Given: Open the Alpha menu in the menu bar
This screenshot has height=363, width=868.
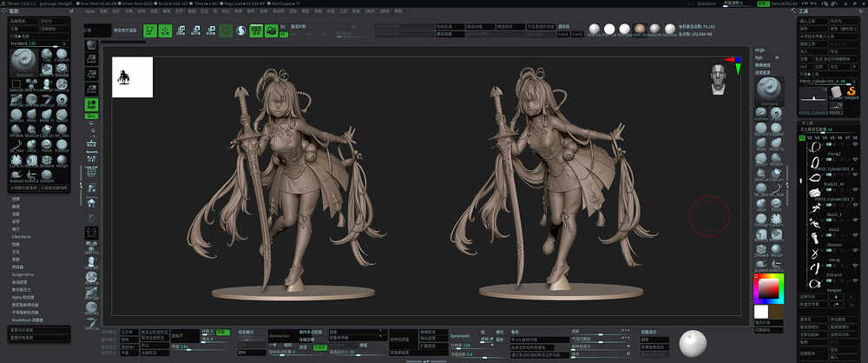Looking at the screenshot, I should pos(91,11).
